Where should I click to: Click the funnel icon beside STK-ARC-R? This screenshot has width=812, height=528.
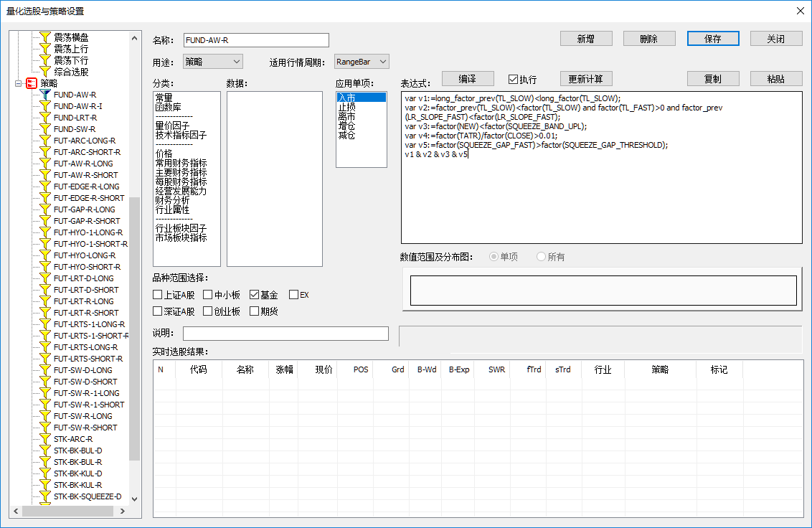[x=46, y=439]
